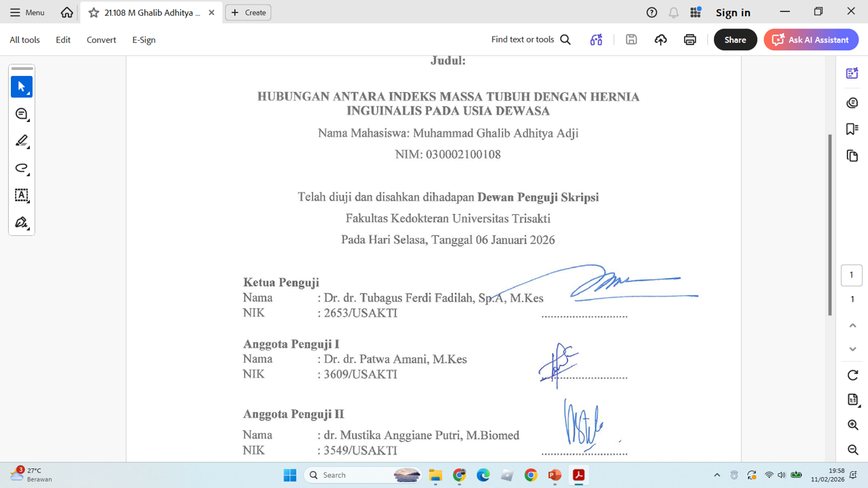Print the document using printer icon
868x488 pixels.
(x=690, y=40)
